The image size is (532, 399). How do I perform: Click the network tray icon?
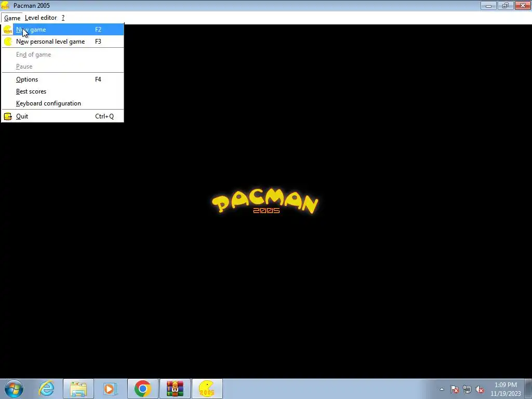(467, 389)
